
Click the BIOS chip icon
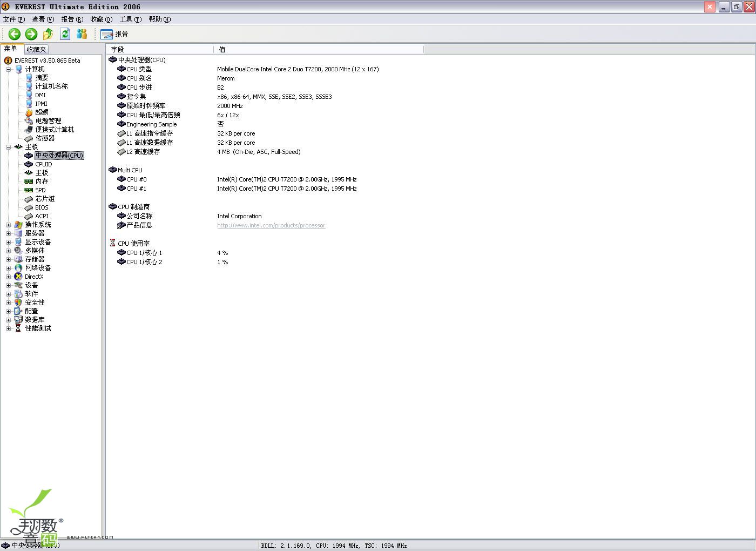click(29, 207)
